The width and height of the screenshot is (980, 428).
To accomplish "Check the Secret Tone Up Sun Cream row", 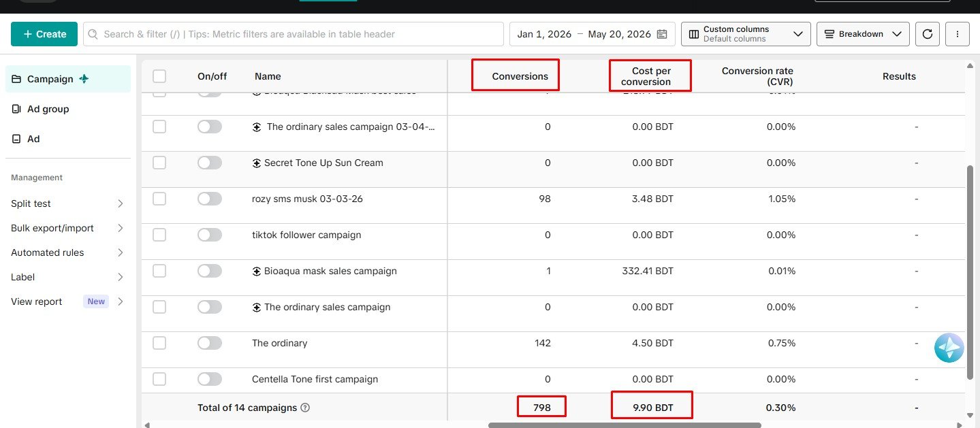I will pyautogui.click(x=159, y=163).
